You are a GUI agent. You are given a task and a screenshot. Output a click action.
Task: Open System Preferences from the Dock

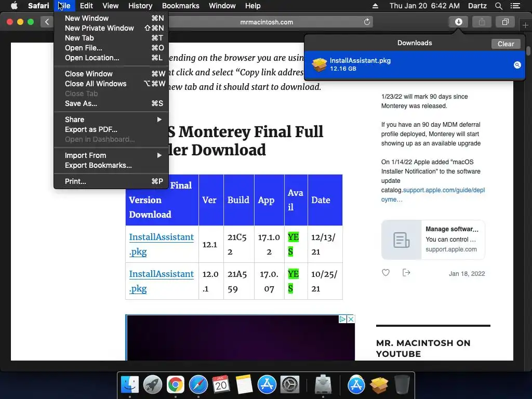289,384
